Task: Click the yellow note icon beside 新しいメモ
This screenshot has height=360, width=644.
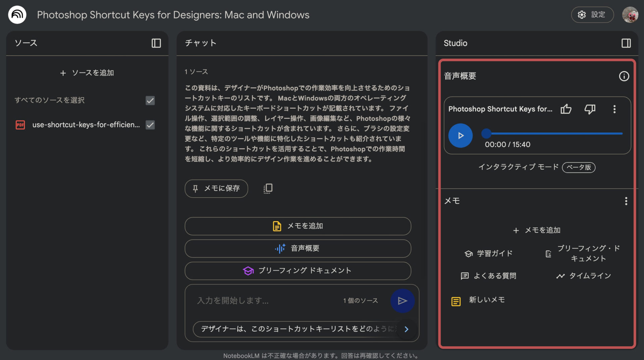Action: click(456, 302)
